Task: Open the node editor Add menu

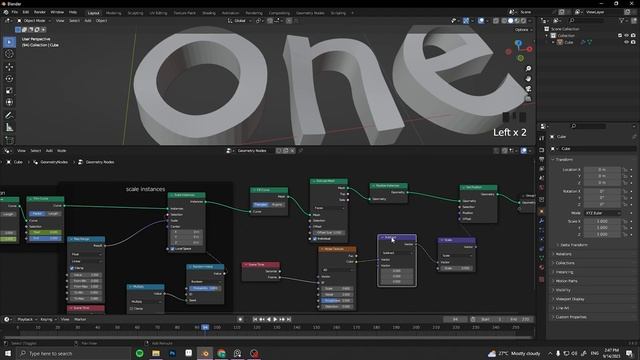Action: (49, 151)
